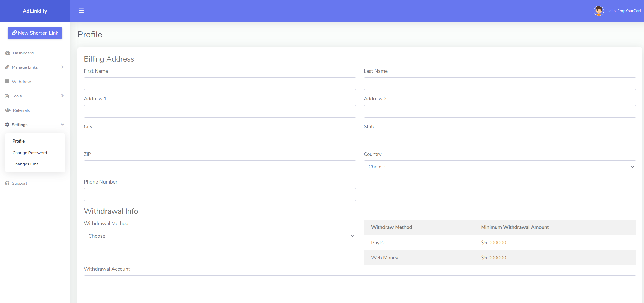Open the Change Password page
Screen dimensions: 644x303
point(30,153)
